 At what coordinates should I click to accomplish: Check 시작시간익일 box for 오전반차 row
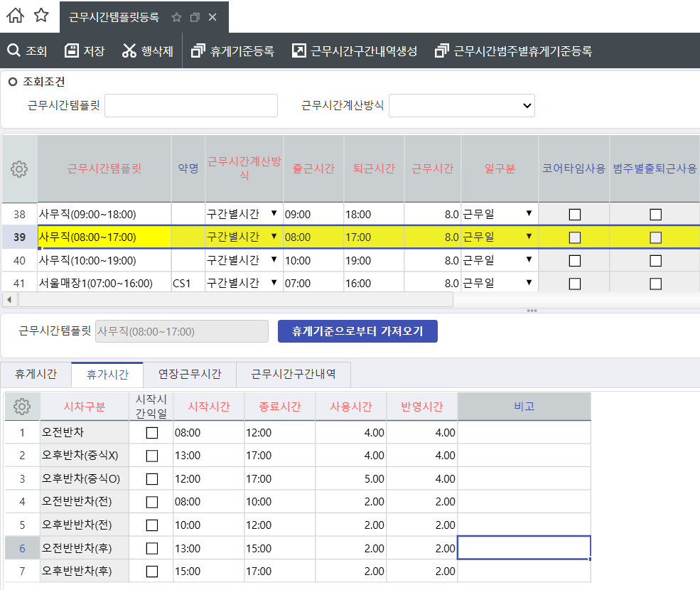(x=151, y=433)
